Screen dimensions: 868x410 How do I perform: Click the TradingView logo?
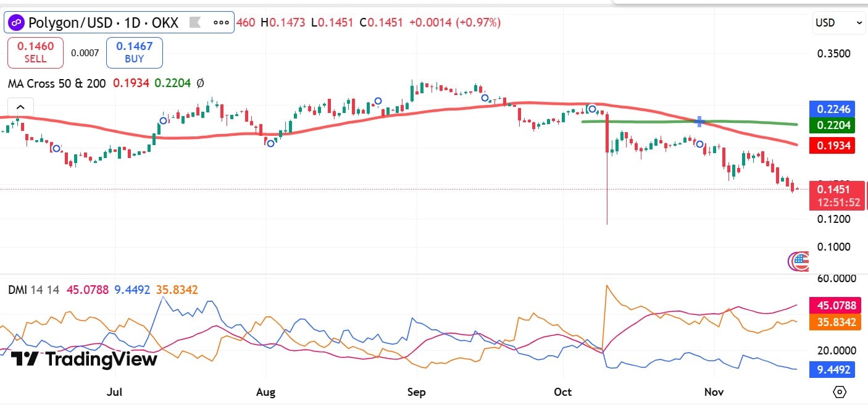(84, 359)
